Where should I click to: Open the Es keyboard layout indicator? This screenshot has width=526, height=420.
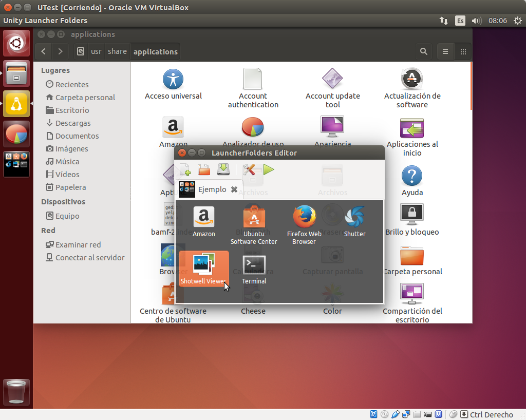pos(460,21)
